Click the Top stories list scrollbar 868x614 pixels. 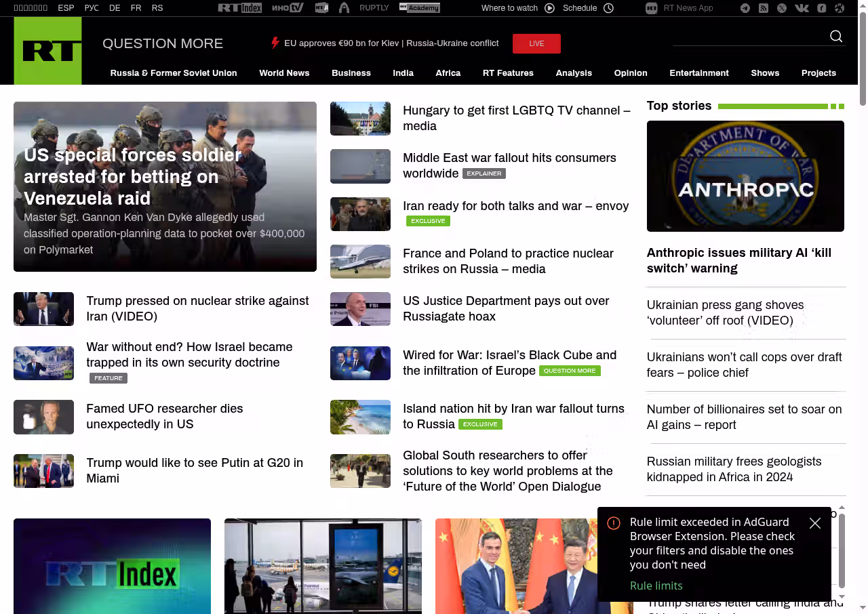pyautogui.click(x=842, y=550)
